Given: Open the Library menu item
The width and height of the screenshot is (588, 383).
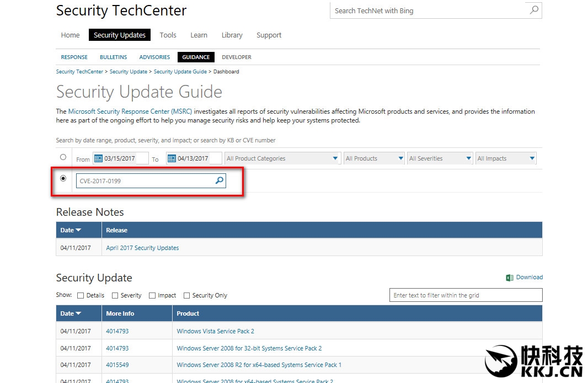Looking at the screenshot, I should pyautogui.click(x=232, y=35).
